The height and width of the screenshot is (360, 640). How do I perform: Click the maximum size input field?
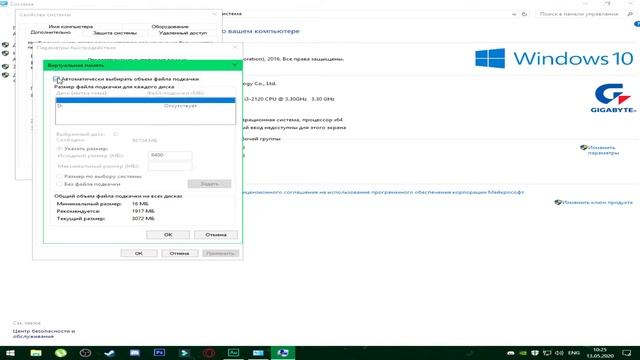(x=170, y=166)
